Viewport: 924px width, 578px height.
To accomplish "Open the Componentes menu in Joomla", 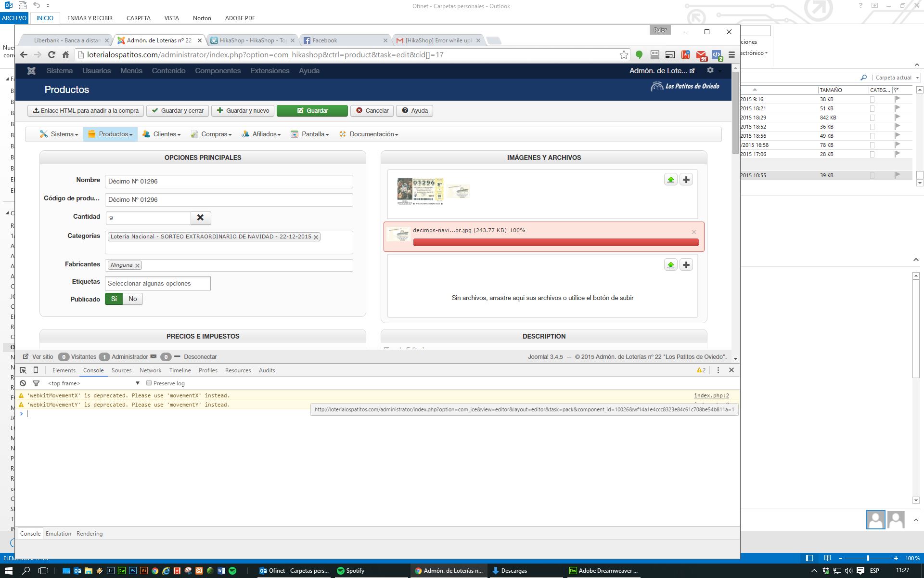I will [x=218, y=70].
